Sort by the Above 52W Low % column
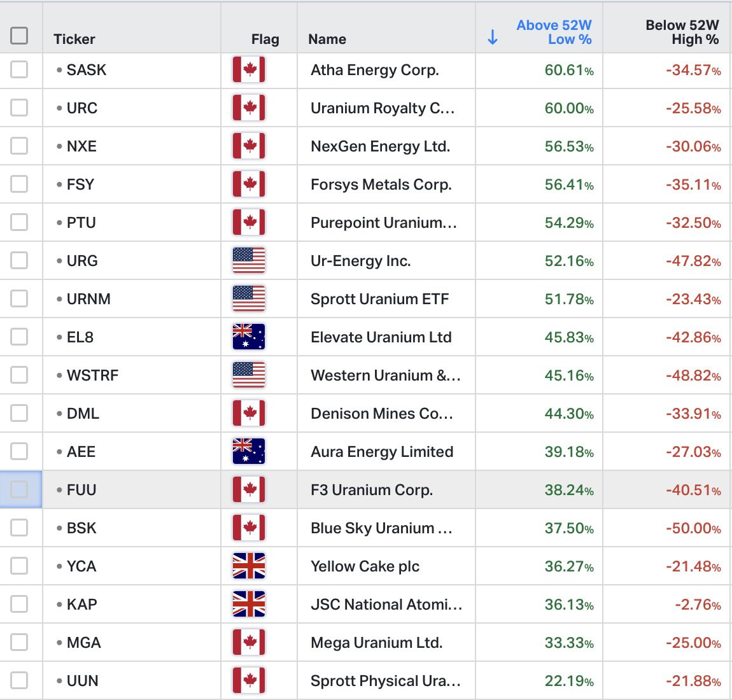The height and width of the screenshot is (700, 732). 554,32
